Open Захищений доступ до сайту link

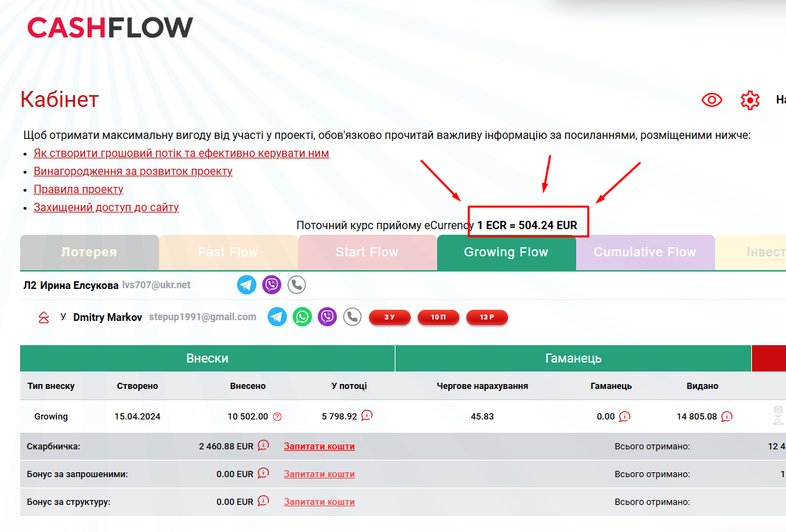(106, 208)
